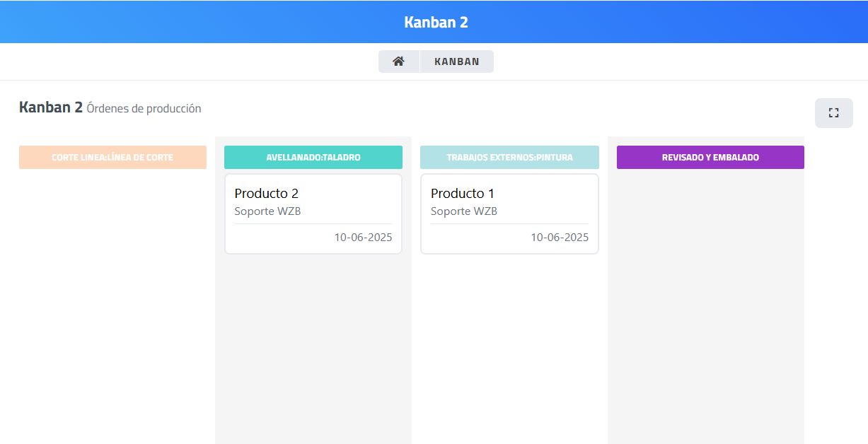Click Soporte WZB on the Producto 1 card
868x444 pixels.
[x=464, y=211]
